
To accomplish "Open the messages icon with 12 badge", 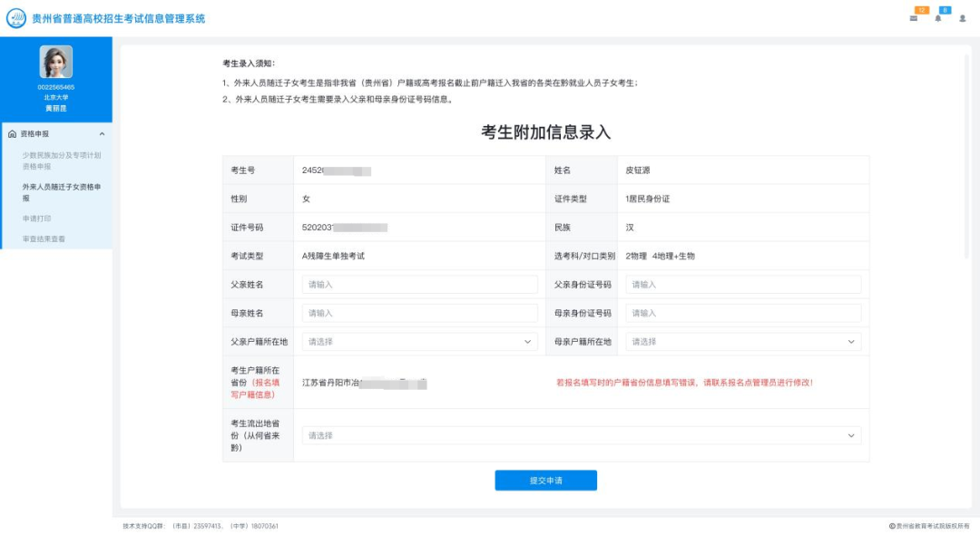I will tap(915, 18).
